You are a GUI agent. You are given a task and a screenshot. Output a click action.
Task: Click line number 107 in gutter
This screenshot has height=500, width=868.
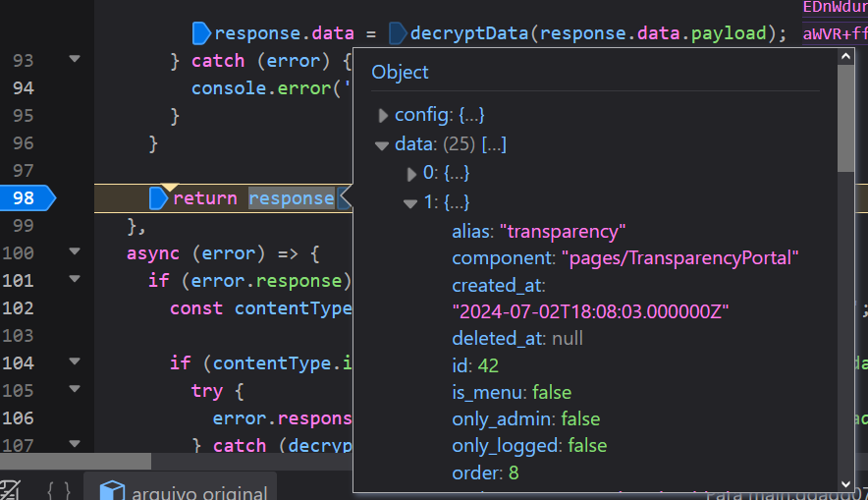(x=18, y=445)
